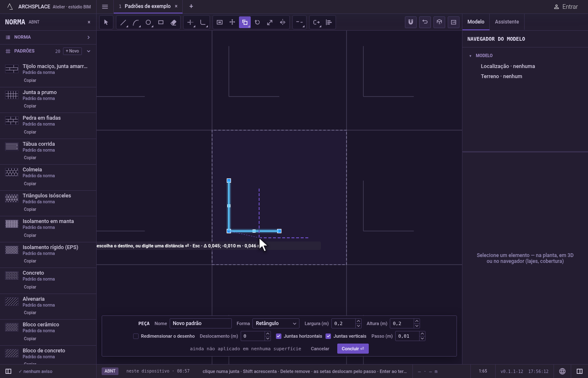Open the dashed line style tool
The image size is (588, 378).
299,22
